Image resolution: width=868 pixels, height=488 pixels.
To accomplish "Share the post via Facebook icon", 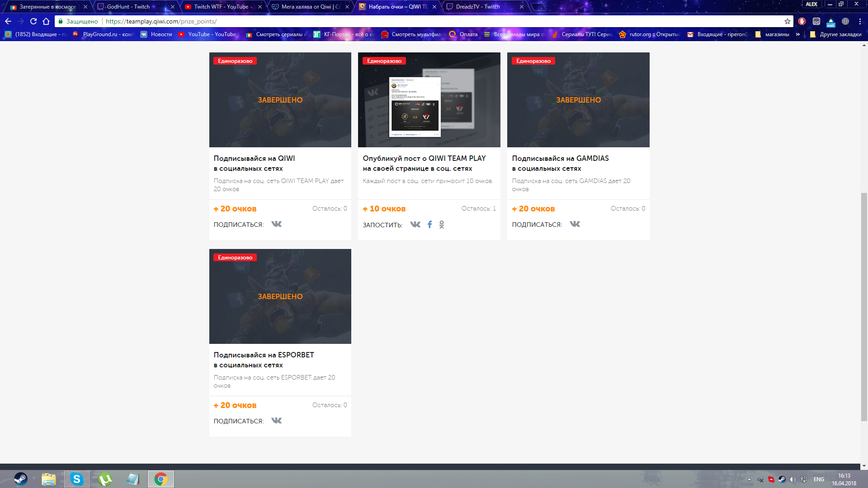I will (x=430, y=224).
